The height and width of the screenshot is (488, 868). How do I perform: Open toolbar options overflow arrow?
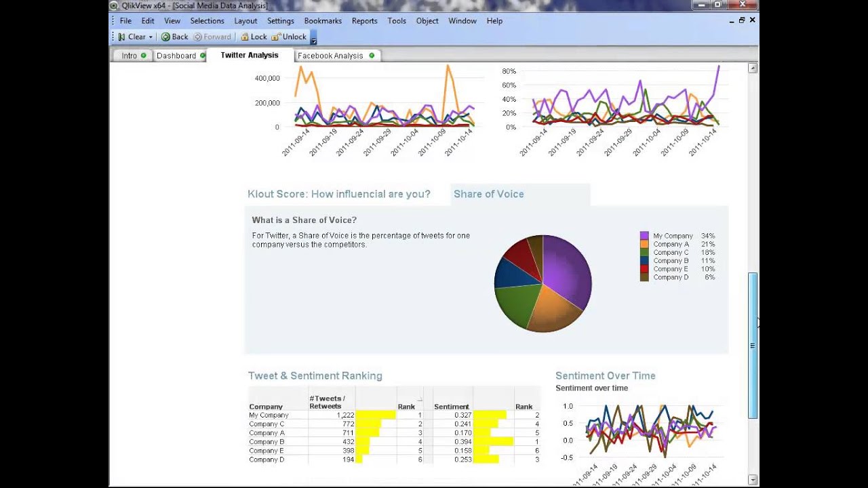point(313,41)
